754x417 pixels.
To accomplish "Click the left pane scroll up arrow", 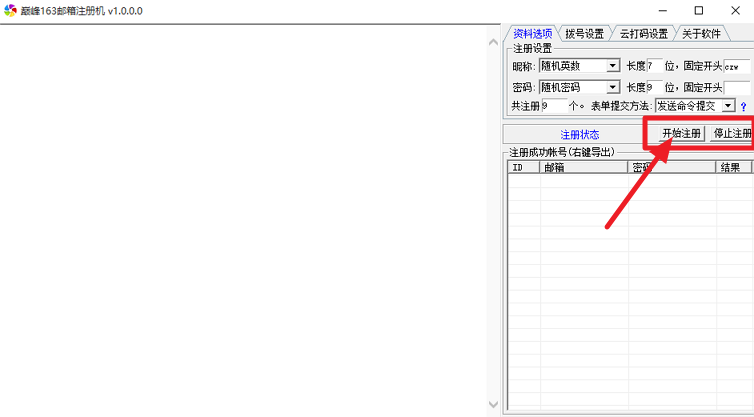I will (493, 43).
